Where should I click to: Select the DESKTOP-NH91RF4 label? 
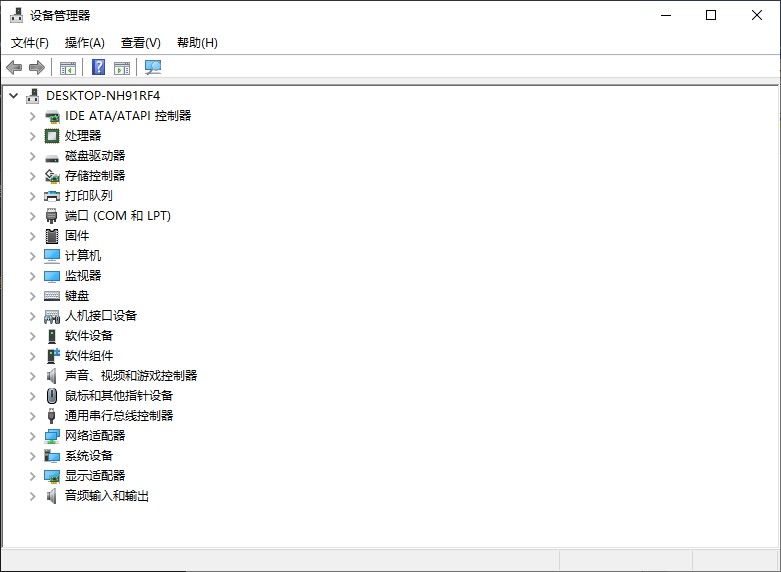pyautogui.click(x=103, y=96)
